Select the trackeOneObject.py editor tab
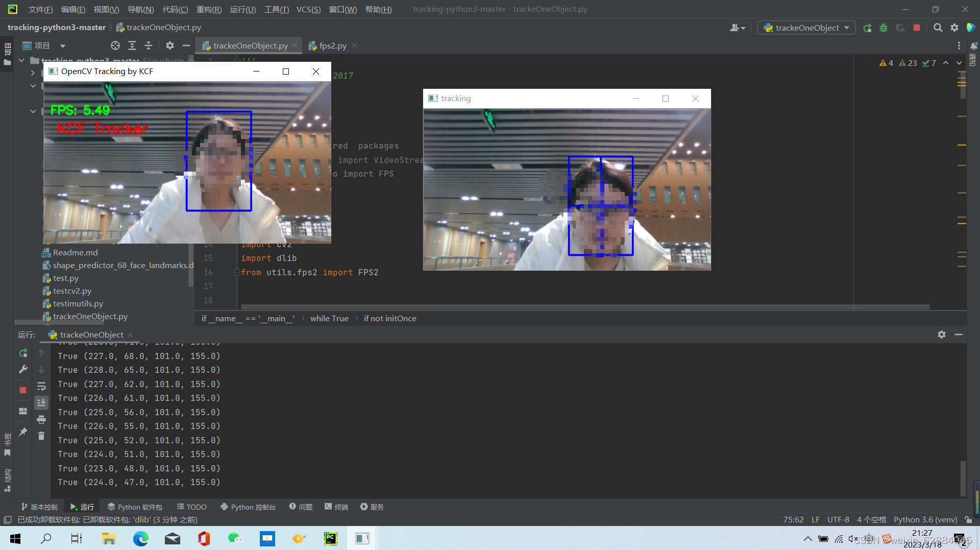This screenshot has height=550, width=980. [250, 45]
